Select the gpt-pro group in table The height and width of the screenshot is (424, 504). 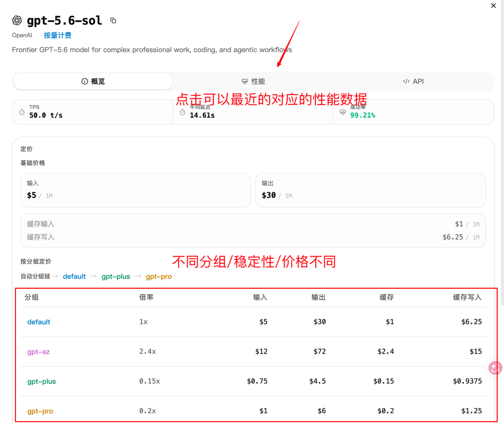pos(40,411)
